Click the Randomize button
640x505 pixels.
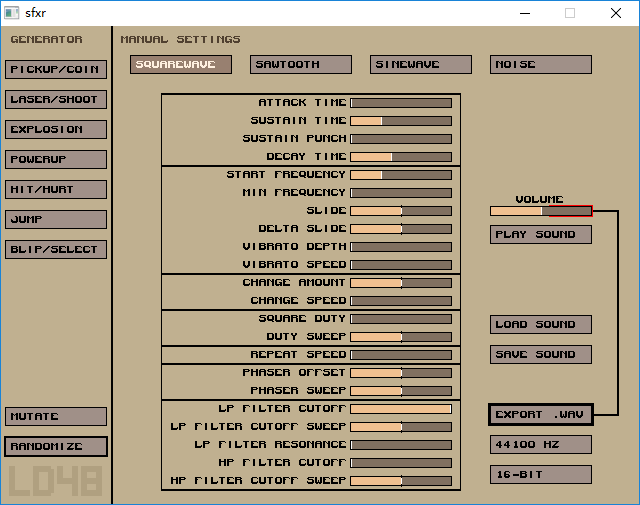[56, 447]
